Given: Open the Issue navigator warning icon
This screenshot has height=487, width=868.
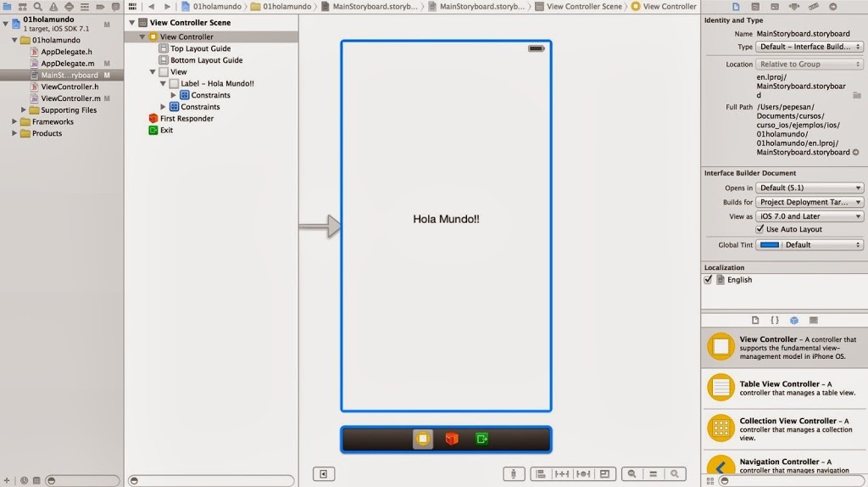Looking at the screenshot, I should coord(53,7).
